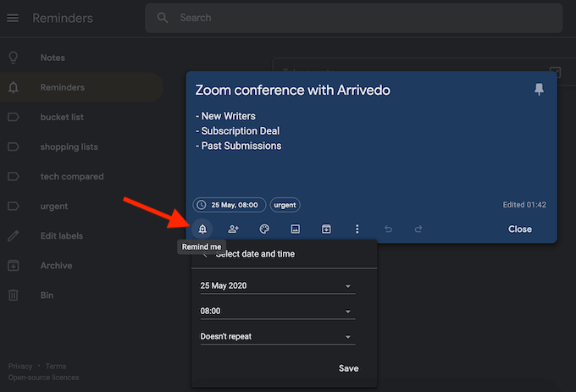Expand the 25 May 2020 date dropdown
576x392 pixels.
[277, 286]
